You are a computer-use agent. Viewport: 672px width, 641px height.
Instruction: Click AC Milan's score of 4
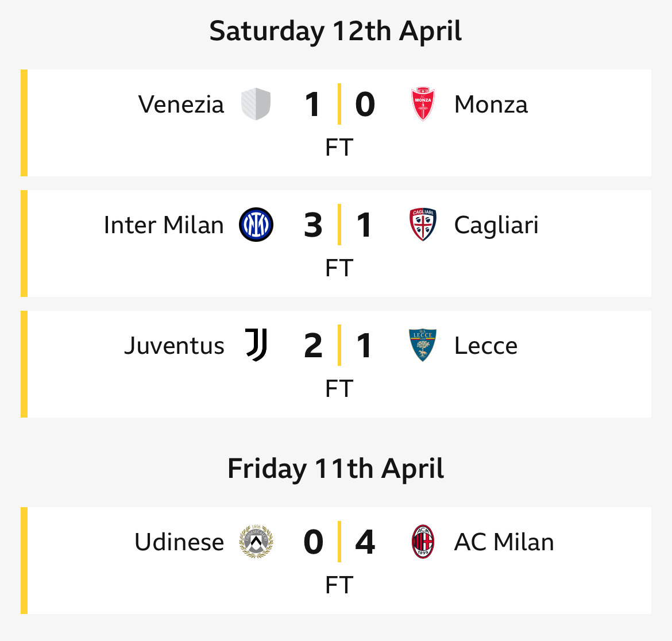365,542
